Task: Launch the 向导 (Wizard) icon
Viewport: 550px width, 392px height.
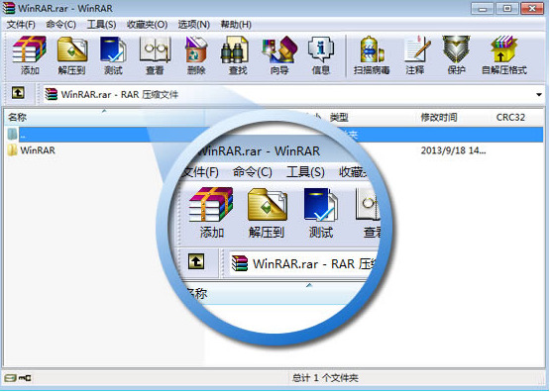Action: coord(279,55)
